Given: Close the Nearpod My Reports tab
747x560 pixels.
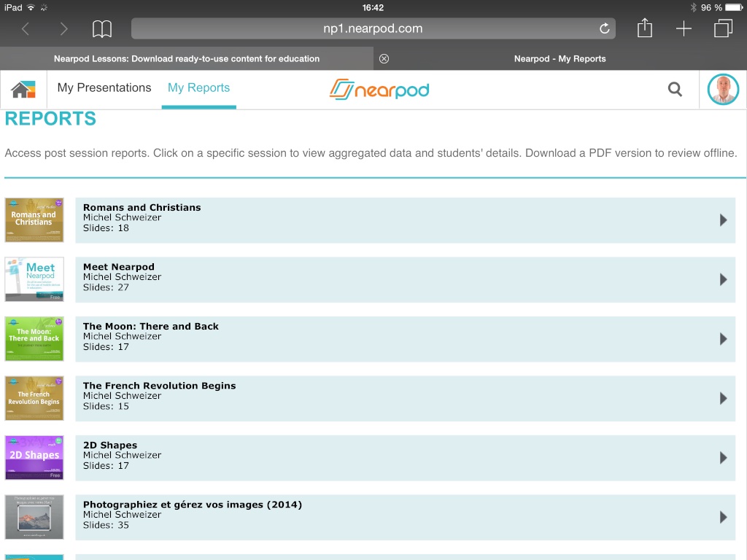Looking at the screenshot, I should tap(384, 59).
